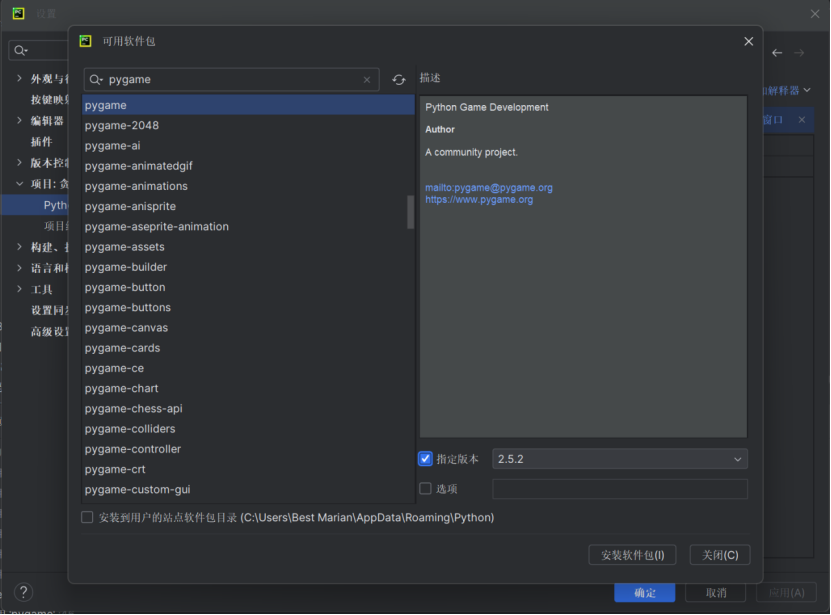Expand the 编辑器 settings tree node

pos(19,120)
